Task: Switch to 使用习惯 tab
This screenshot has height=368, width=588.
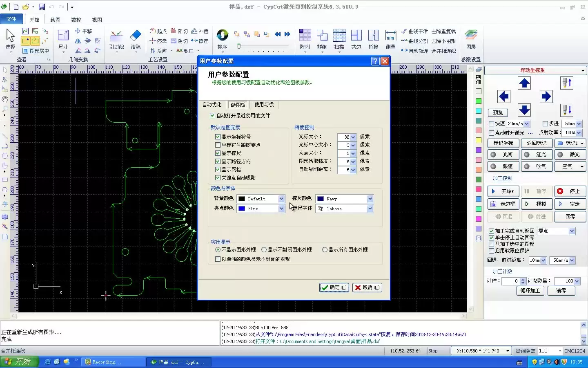Action: click(x=264, y=105)
